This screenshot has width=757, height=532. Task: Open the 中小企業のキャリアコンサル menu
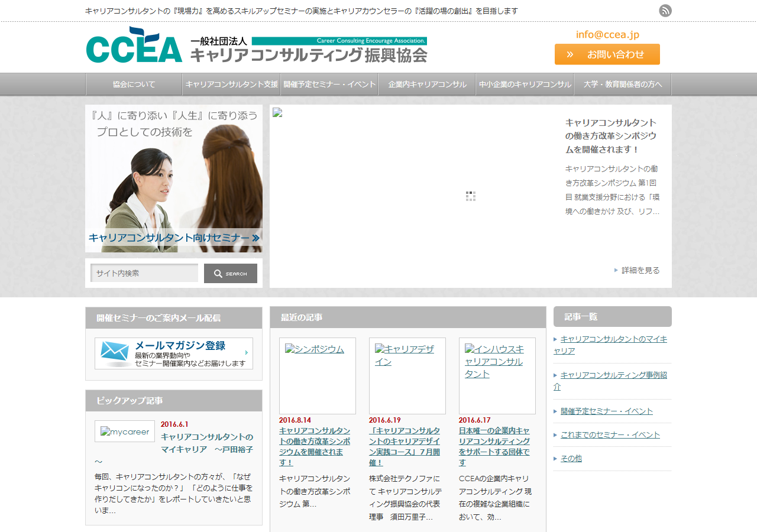(525, 84)
